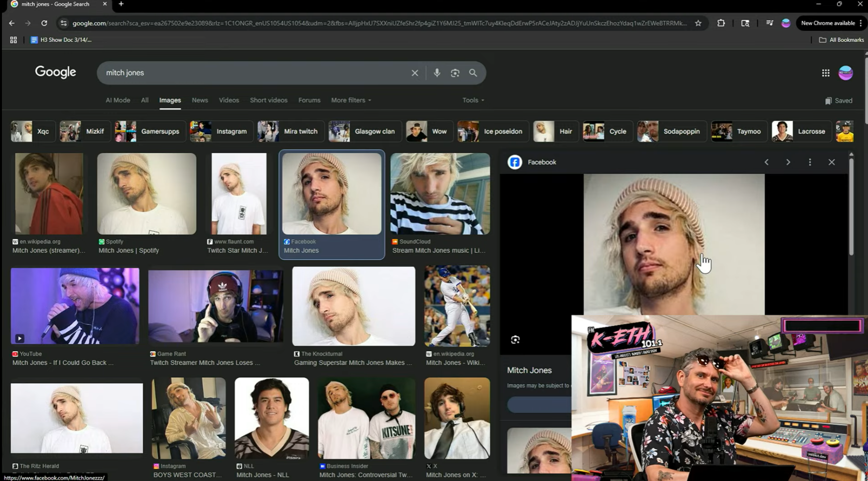868x481 pixels.
Task: Switch to the Forums tab
Action: point(309,100)
